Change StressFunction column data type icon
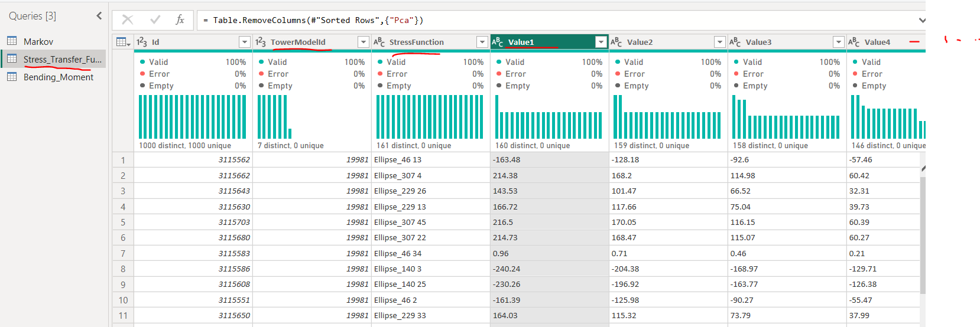Viewport: 980px width, 327px height. (x=379, y=42)
